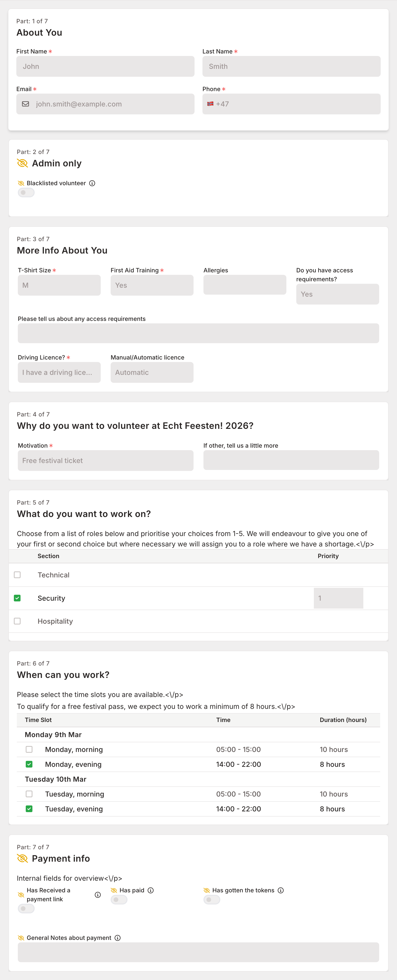
Task: Enable the Has paid switch
Action: point(119,900)
